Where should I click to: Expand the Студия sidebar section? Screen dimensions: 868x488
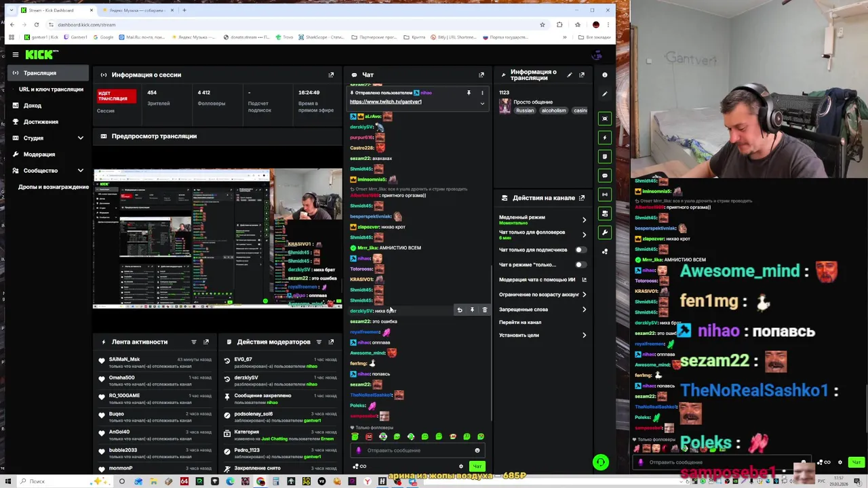pyautogui.click(x=80, y=138)
